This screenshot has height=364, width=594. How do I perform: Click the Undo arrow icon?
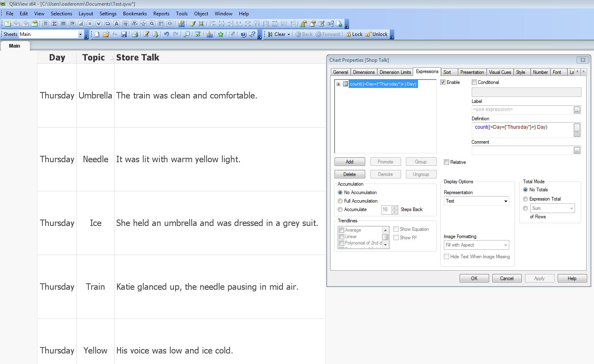tap(166, 34)
